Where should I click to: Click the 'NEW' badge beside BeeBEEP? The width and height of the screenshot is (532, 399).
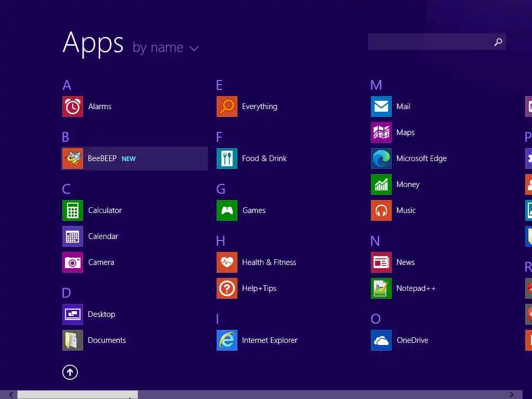tap(129, 159)
